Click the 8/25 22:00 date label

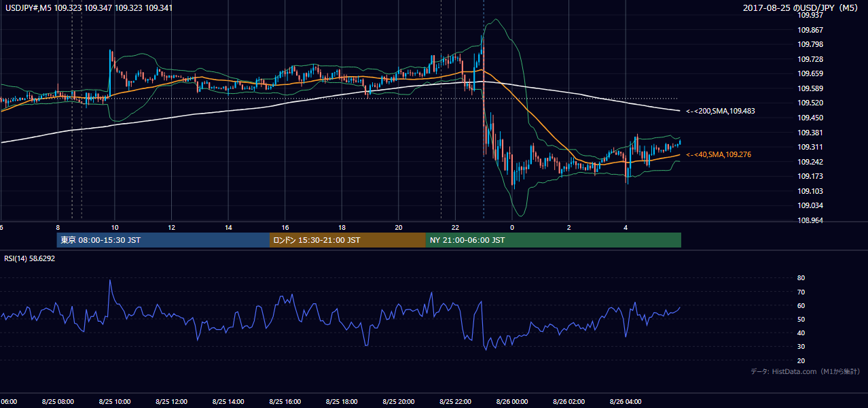pyautogui.click(x=455, y=401)
